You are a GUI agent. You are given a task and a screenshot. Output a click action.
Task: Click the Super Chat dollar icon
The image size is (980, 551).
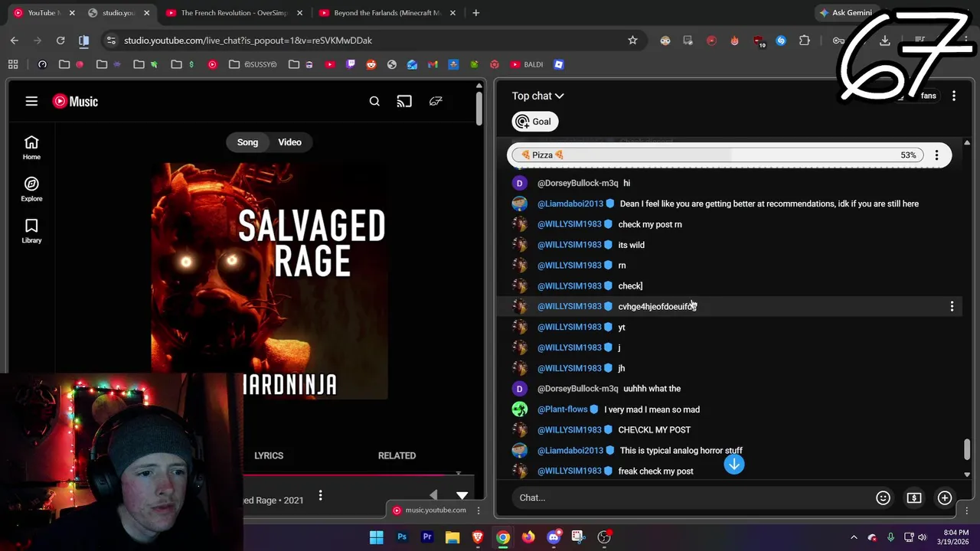click(x=914, y=497)
